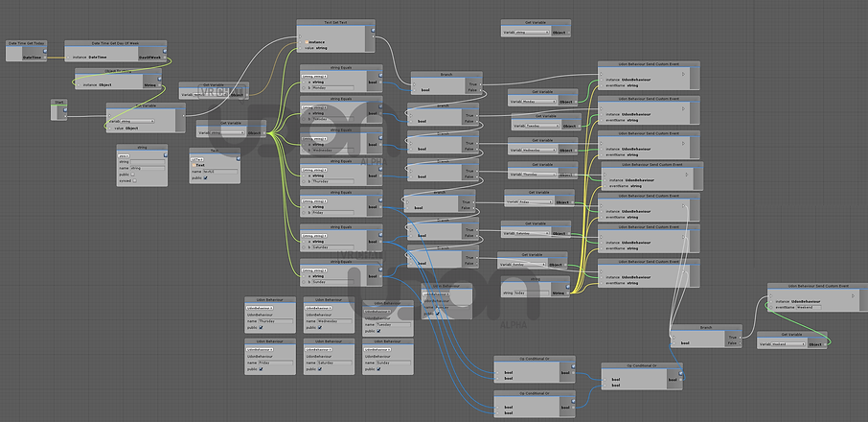Click the blue icon on the Friday string Equals node
This screenshot has height=422, width=868.
click(380, 199)
